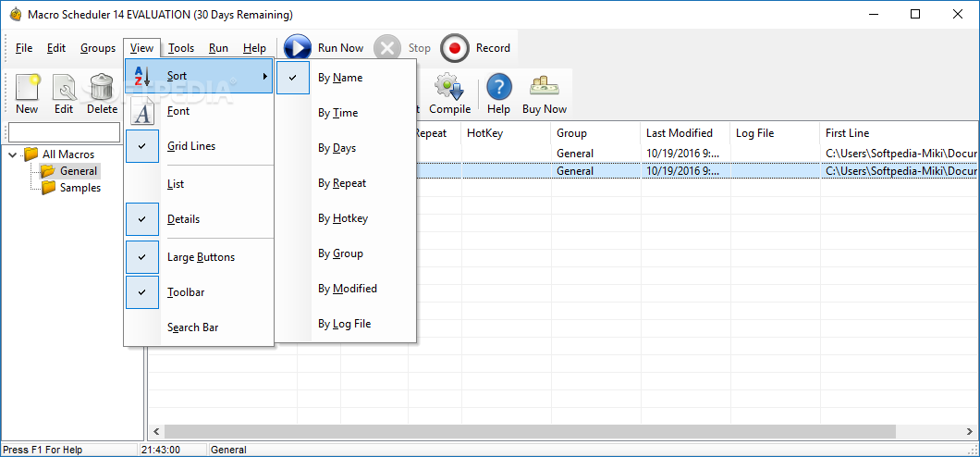This screenshot has width=980, height=457.
Task: Click the Group column header
Action: point(595,133)
